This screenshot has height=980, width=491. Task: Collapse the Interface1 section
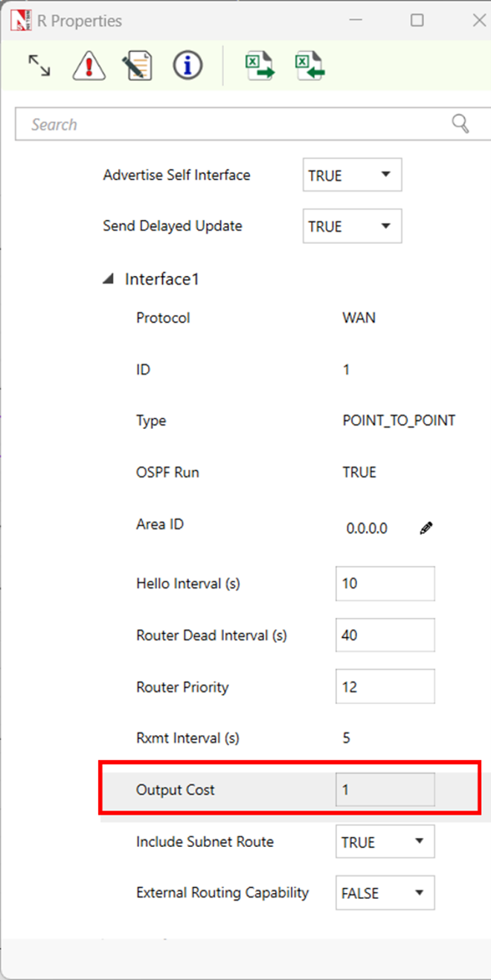click(109, 280)
